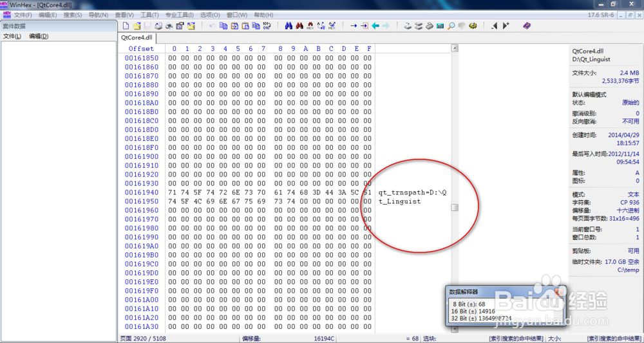
Task: Open the purple help book icon
Action: click(x=527, y=26)
